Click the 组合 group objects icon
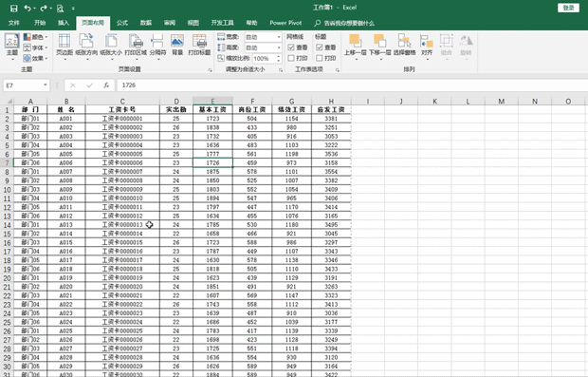Image resolution: width=588 pixels, height=377 pixels. pyautogui.click(x=447, y=47)
